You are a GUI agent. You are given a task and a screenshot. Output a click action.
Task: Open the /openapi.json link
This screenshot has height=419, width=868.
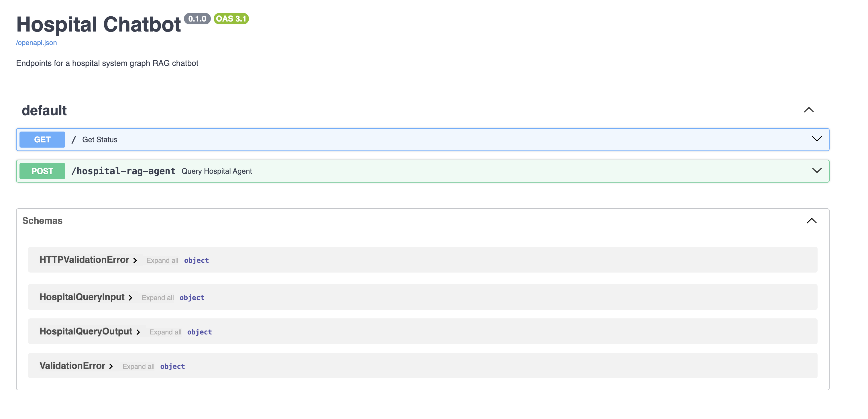coord(36,42)
